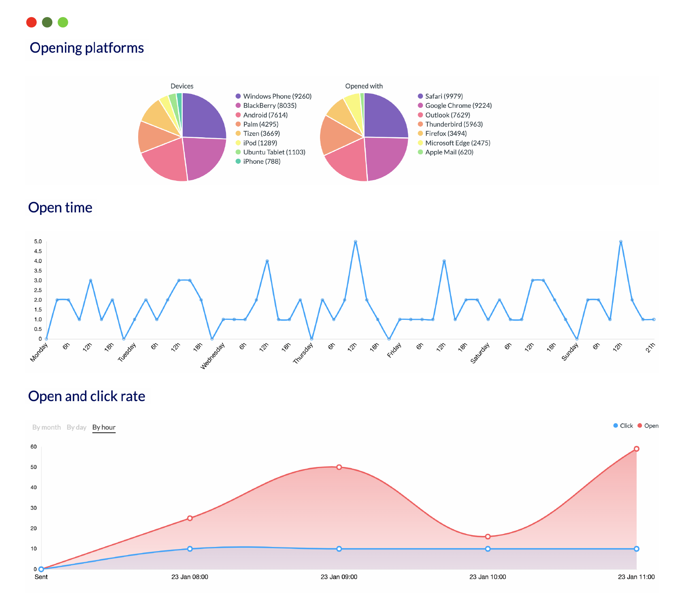
Task: Toggle Palm legend entry
Action: coord(257,124)
